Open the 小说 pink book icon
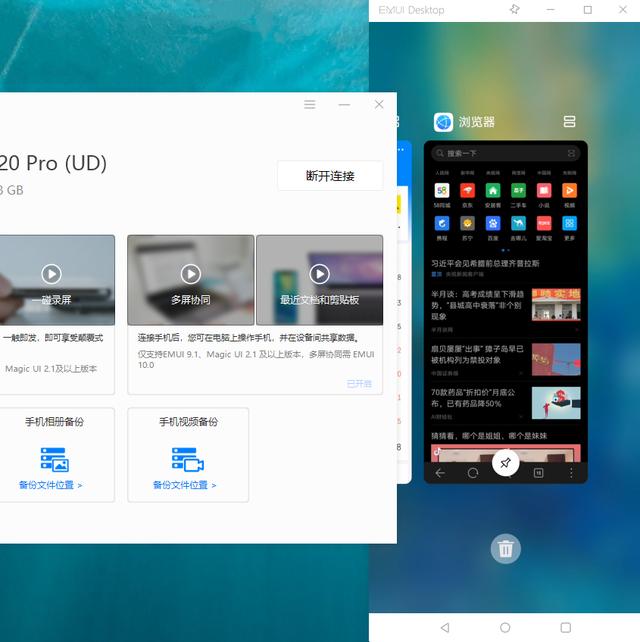This screenshot has height=642, width=640. pyautogui.click(x=544, y=190)
